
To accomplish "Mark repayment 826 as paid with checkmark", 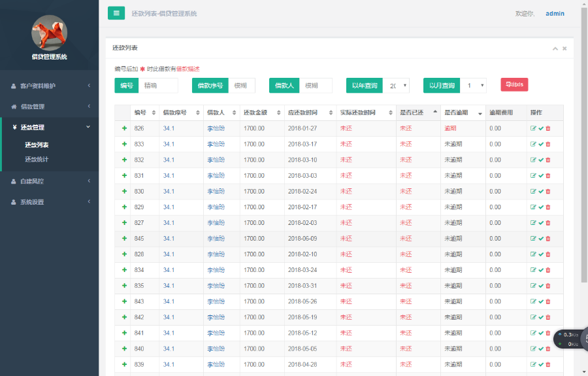I will [x=541, y=128].
